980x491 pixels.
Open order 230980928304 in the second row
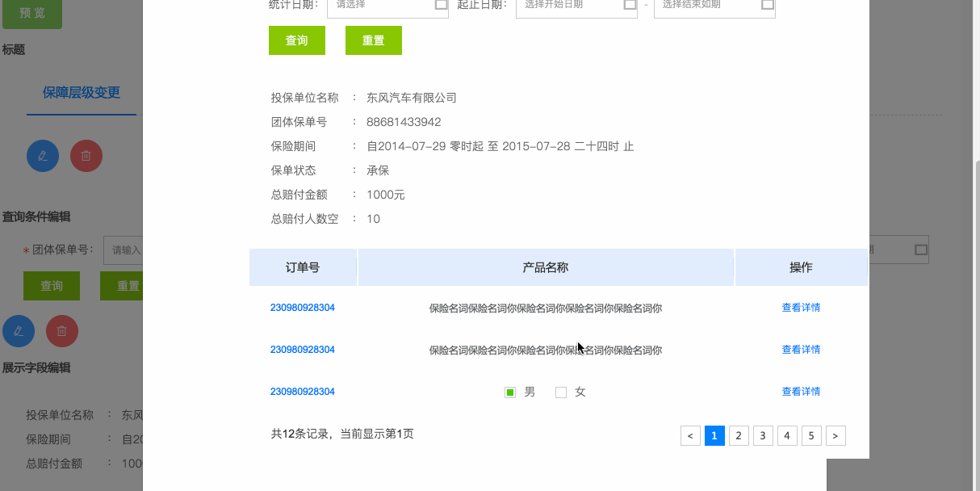pos(303,350)
